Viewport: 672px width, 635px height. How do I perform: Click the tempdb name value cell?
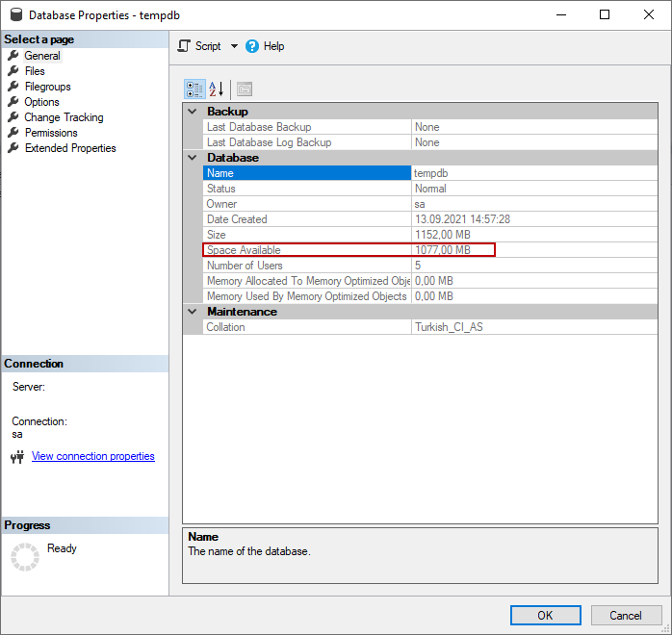click(x=534, y=173)
